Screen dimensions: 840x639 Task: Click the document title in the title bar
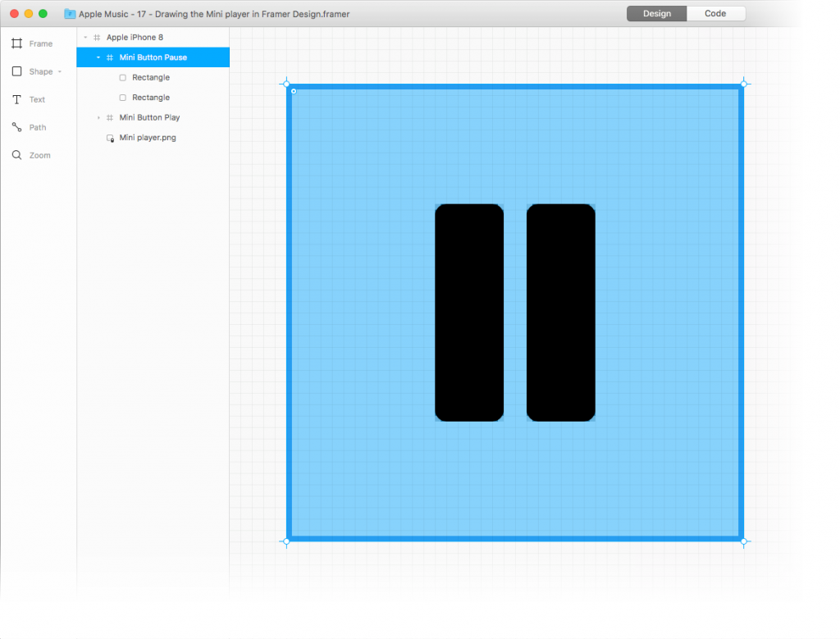tap(214, 14)
